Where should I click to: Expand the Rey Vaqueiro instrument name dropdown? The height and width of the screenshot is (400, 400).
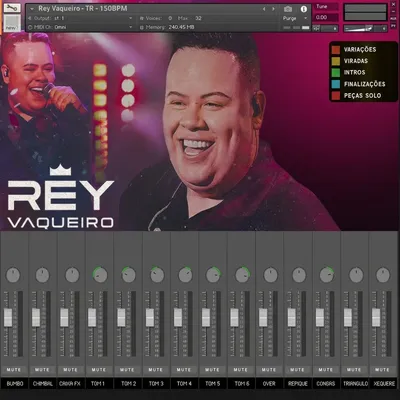[32, 9]
